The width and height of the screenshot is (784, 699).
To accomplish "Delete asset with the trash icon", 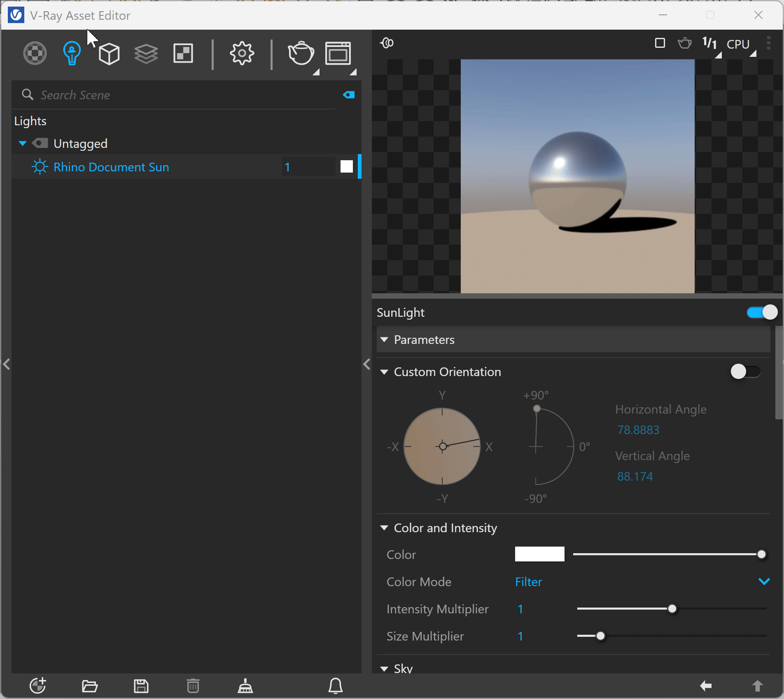I will pyautogui.click(x=193, y=686).
